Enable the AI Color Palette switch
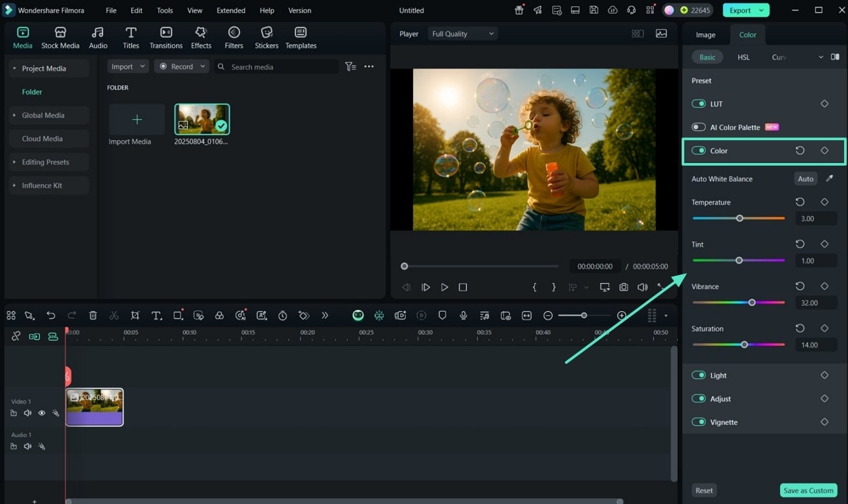Screen dimensions: 848x504 699,127
